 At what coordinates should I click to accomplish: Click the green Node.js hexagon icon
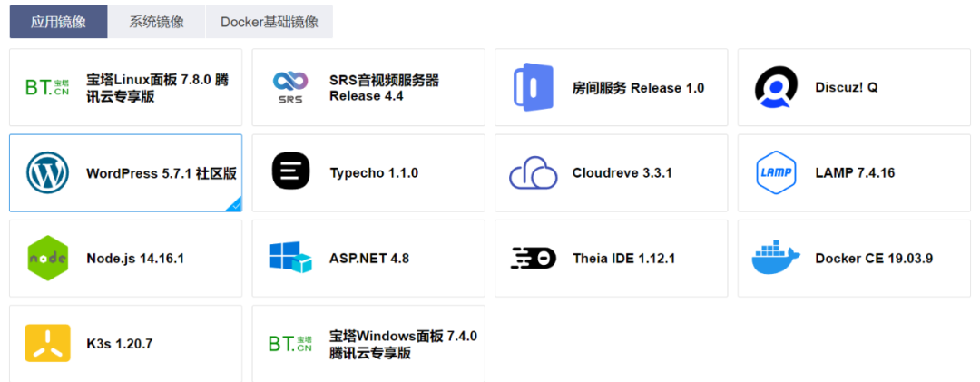(47, 259)
